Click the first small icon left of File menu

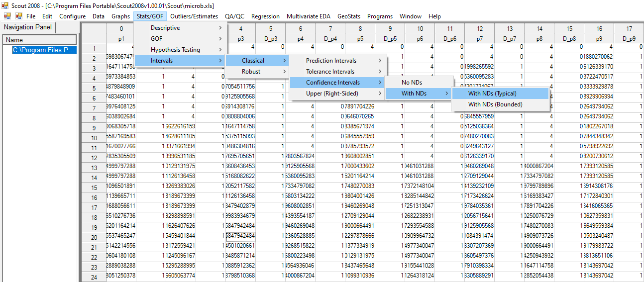click(x=7, y=16)
